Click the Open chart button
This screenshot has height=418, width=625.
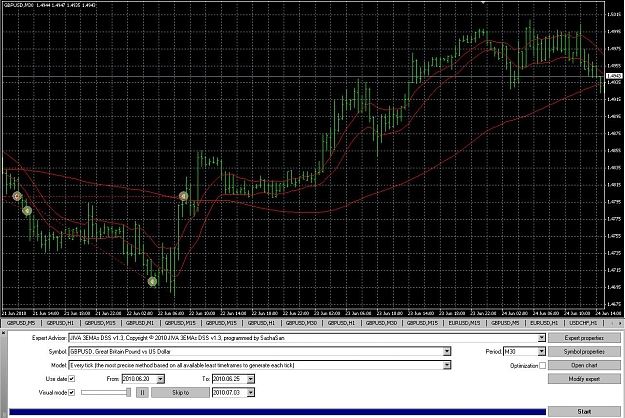pyautogui.click(x=584, y=365)
